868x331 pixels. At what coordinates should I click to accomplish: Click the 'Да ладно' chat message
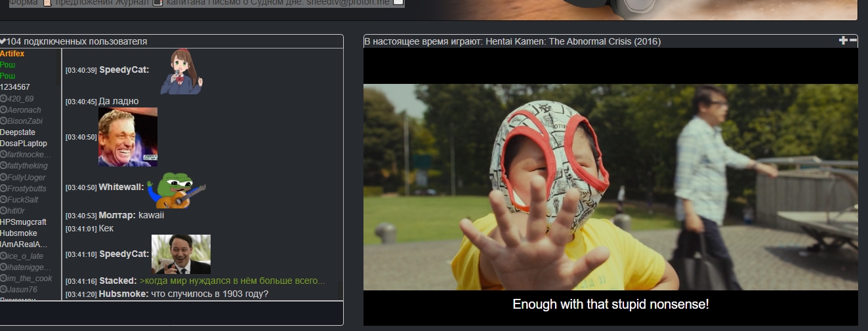pyautogui.click(x=118, y=101)
